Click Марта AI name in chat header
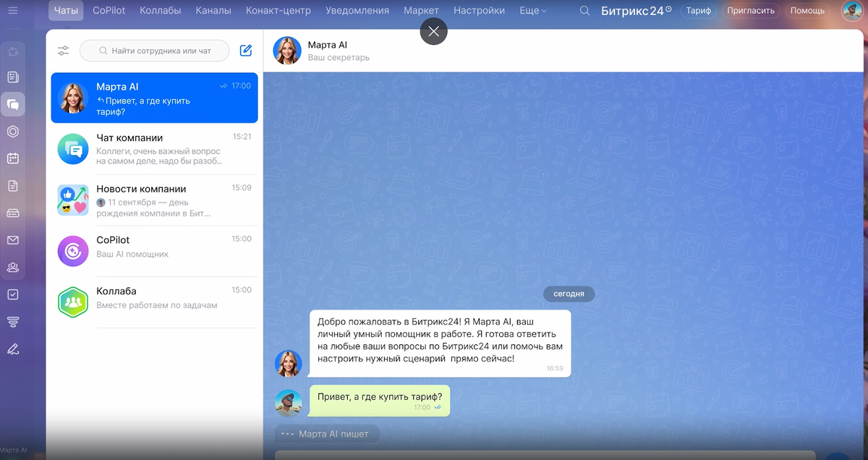This screenshot has width=868, height=460. (x=328, y=45)
